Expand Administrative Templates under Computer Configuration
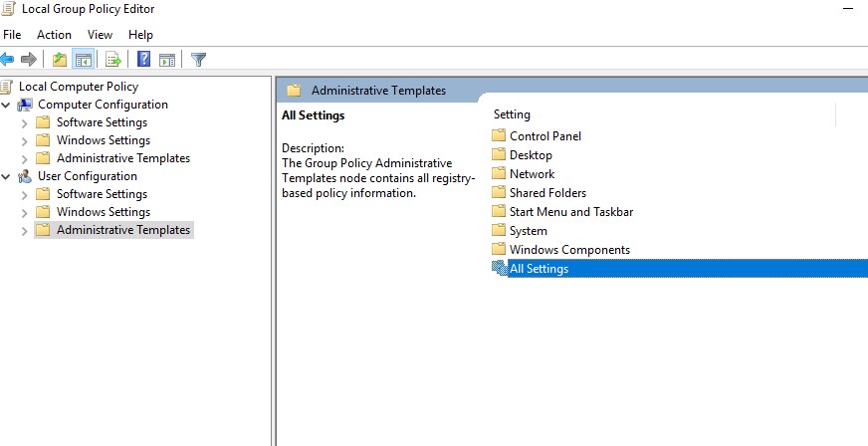This screenshot has height=446, width=868. tap(24, 159)
